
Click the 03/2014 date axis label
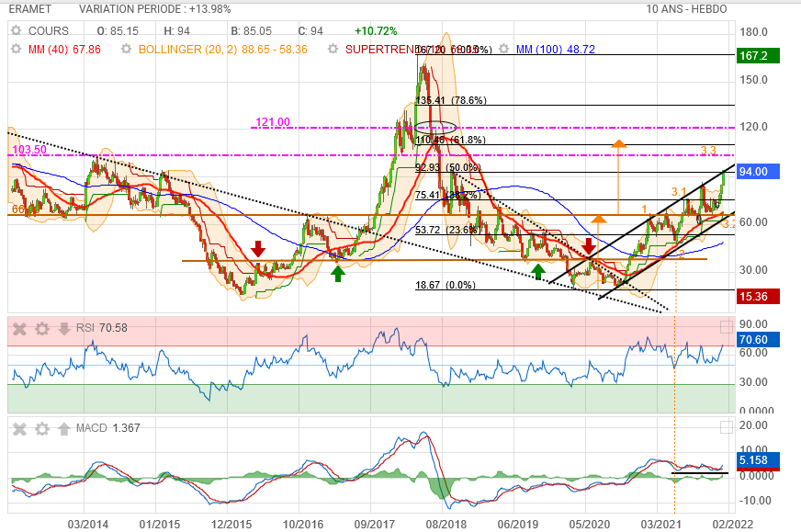[x=88, y=525]
